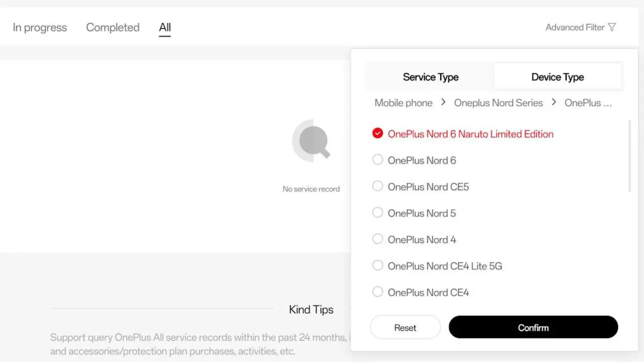The width and height of the screenshot is (644, 362).
Task: Click the Advanced Filter funnel icon
Action: 612,27
